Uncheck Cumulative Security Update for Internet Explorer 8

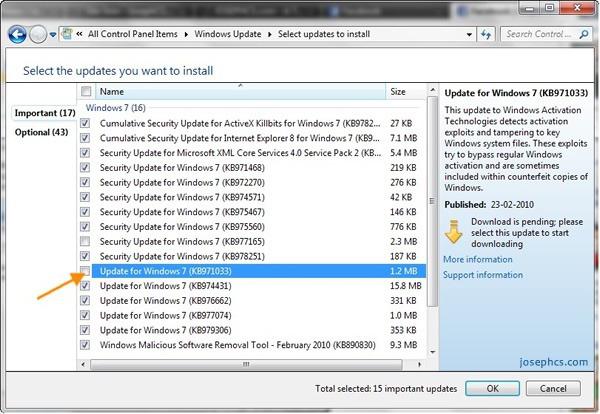[x=85, y=138]
